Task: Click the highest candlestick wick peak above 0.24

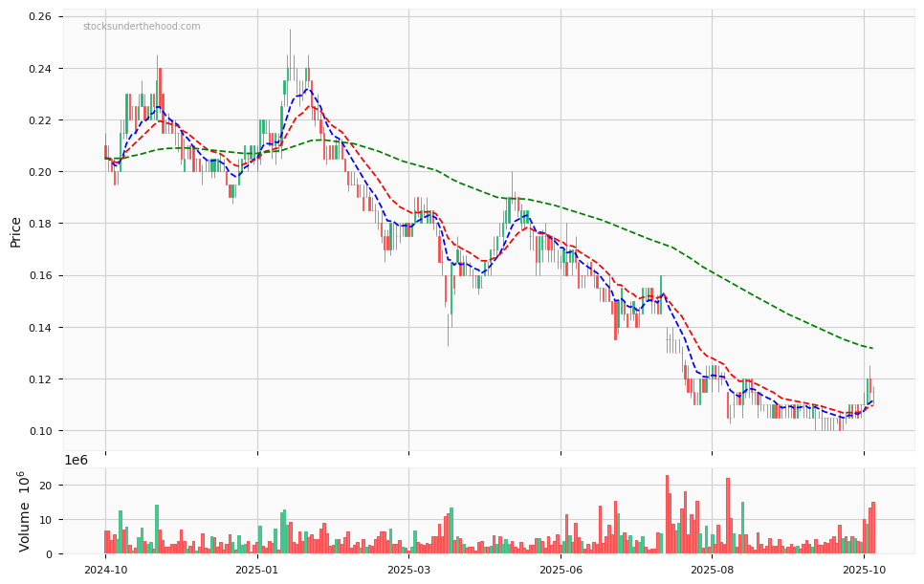Action: [x=290, y=31]
